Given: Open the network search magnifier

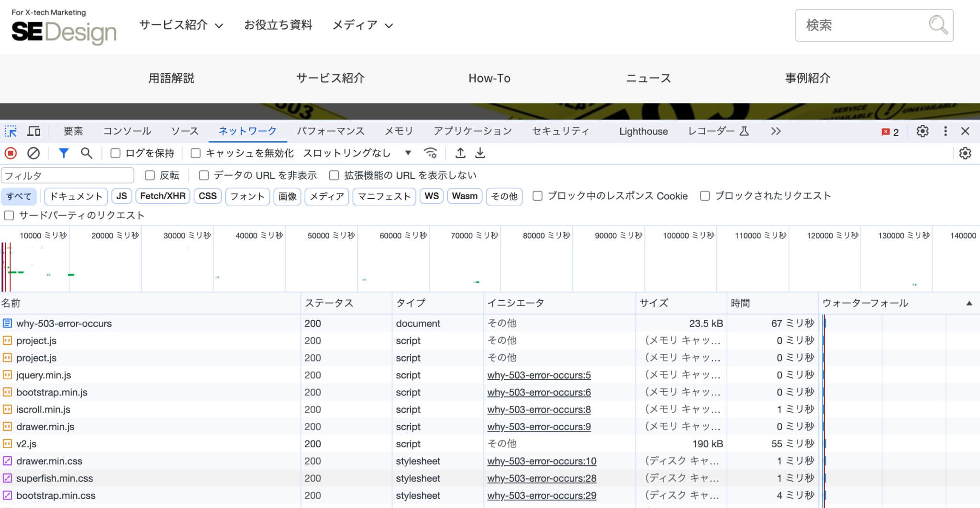Looking at the screenshot, I should tap(86, 153).
